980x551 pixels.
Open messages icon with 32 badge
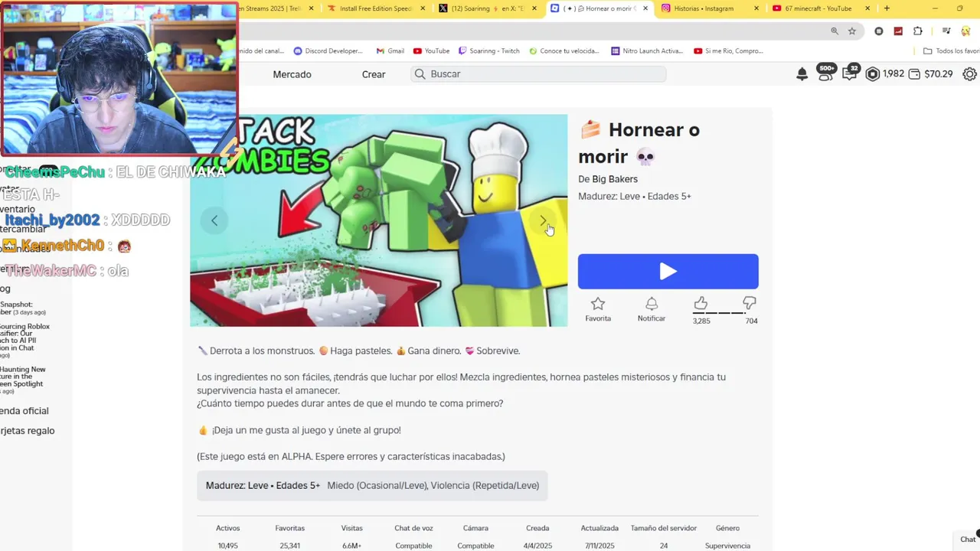[850, 73]
